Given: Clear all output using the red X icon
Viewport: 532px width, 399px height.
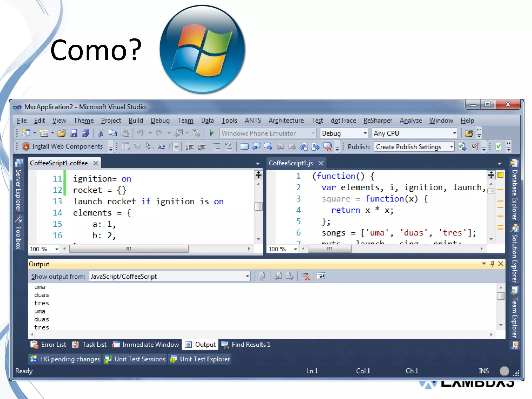Looking at the screenshot, I should (x=305, y=276).
